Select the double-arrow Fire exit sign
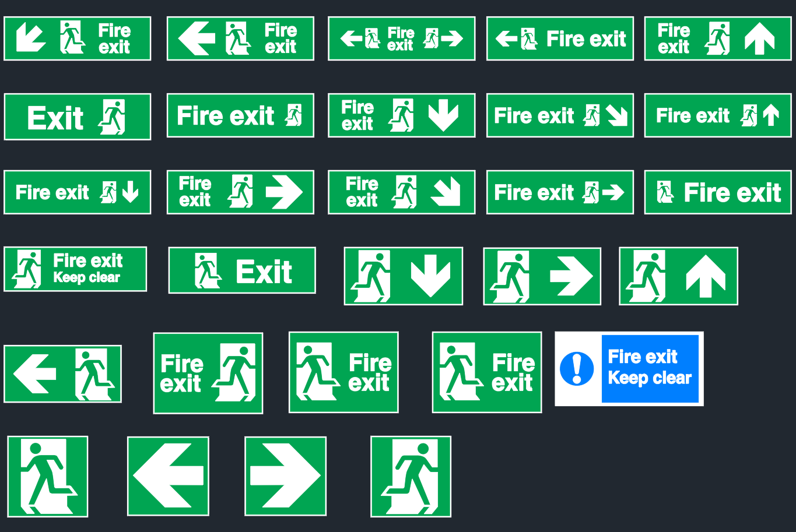This screenshot has width=796, height=532. 402,38
